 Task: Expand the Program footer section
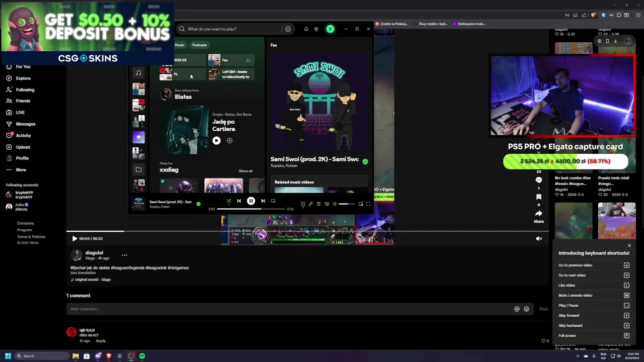tap(25, 230)
